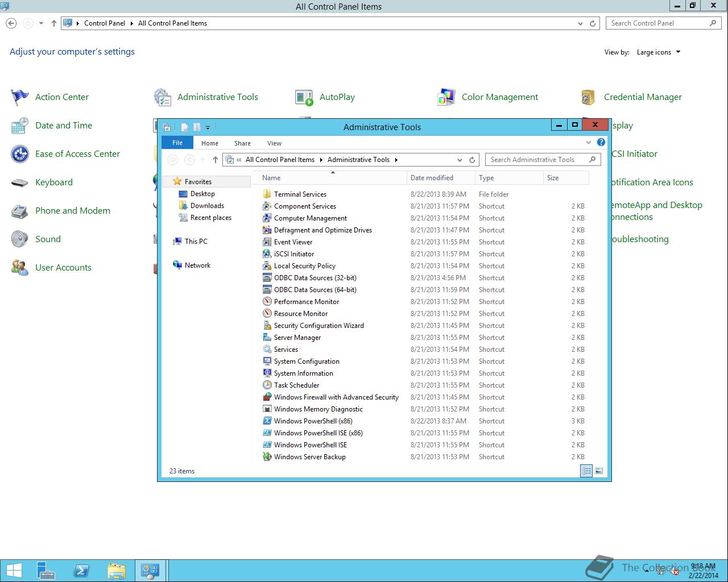This screenshot has width=728, height=582.
Task: Open the File ribbon tab
Action: [177, 143]
